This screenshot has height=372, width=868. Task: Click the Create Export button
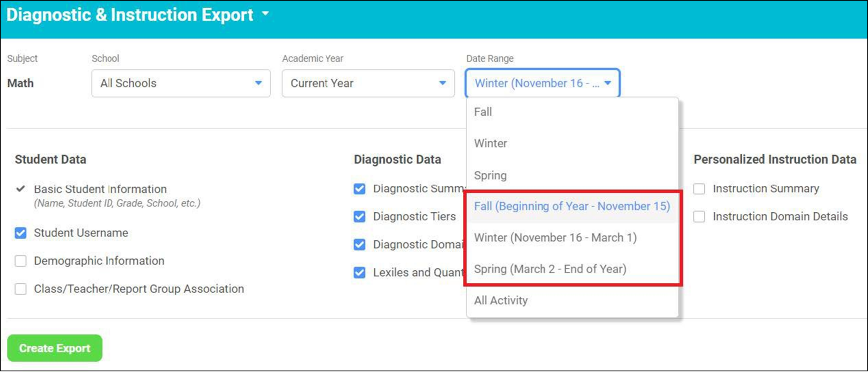[x=55, y=348]
